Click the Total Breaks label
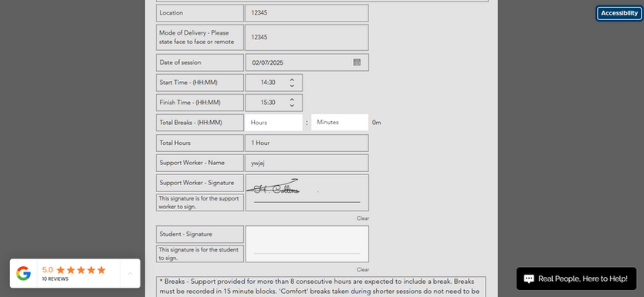 click(x=191, y=123)
